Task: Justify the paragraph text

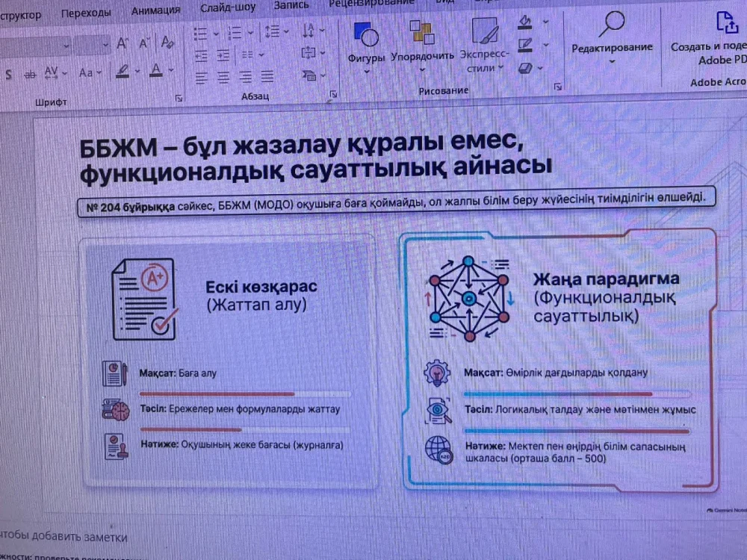Action: tap(267, 75)
